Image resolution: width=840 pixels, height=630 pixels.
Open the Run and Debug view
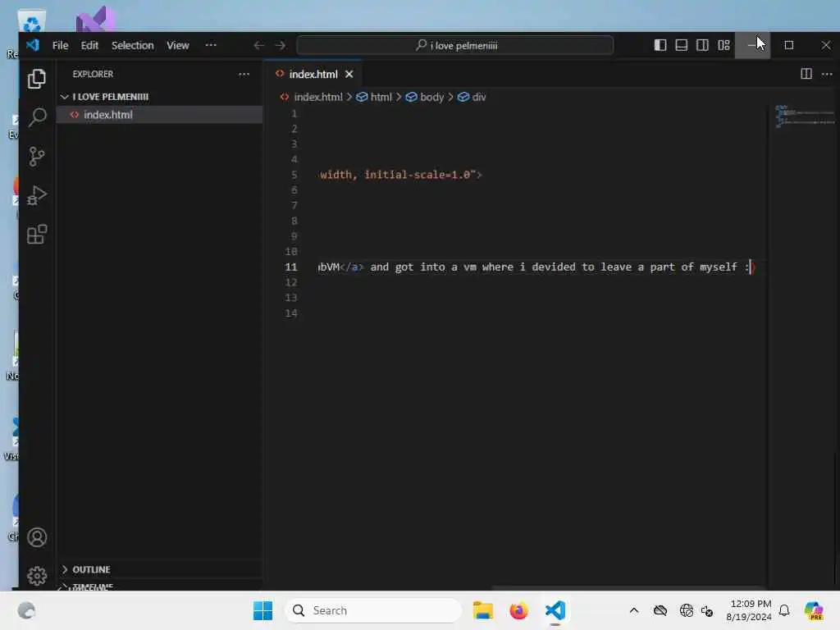[36, 195]
